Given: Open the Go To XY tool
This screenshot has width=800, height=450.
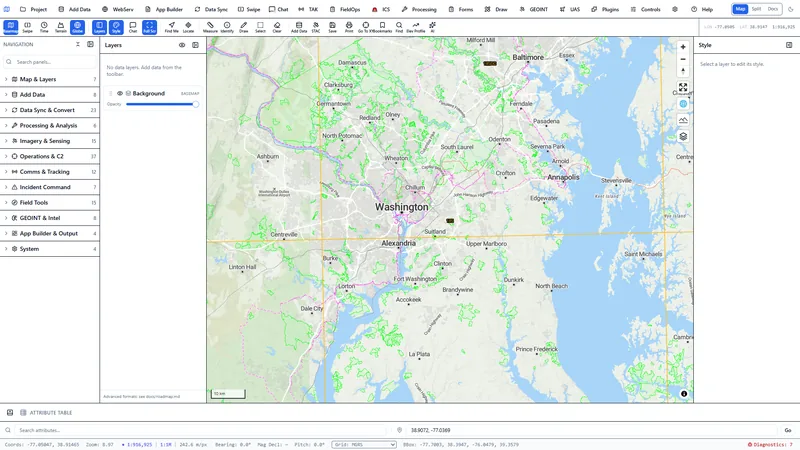Looking at the screenshot, I should (x=365, y=27).
